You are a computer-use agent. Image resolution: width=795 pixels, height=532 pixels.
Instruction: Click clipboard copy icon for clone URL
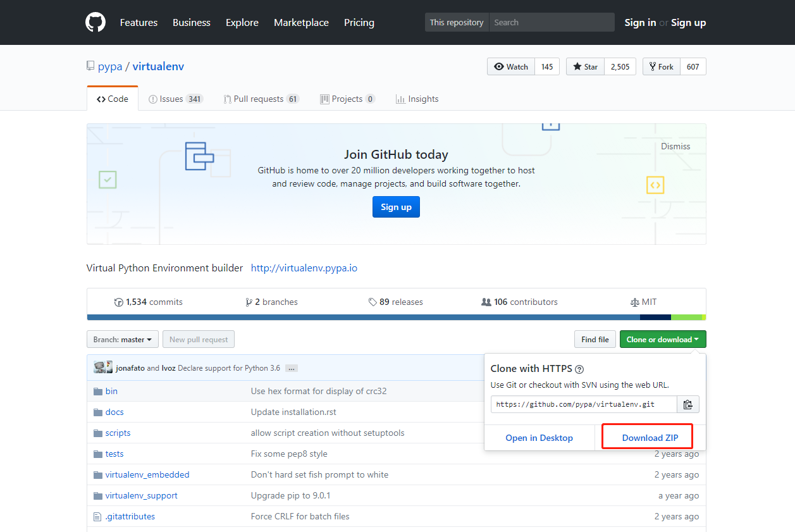(x=688, y=405)
